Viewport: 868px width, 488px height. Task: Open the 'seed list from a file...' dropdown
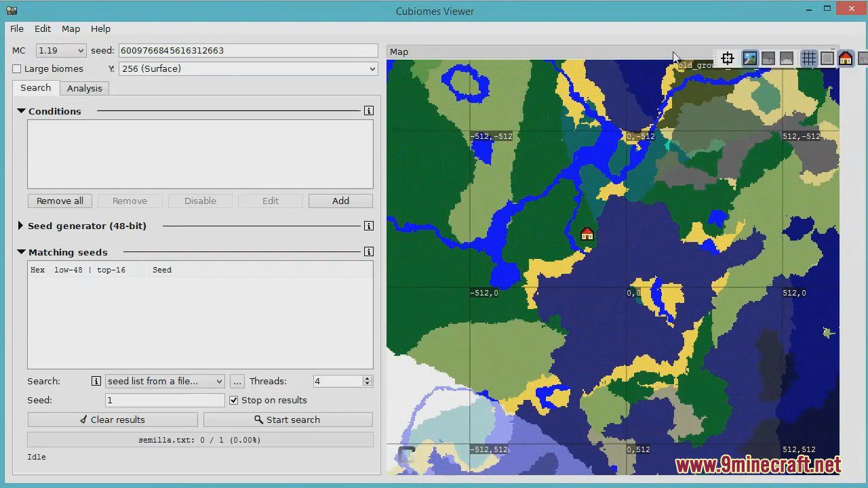[165, 381]
